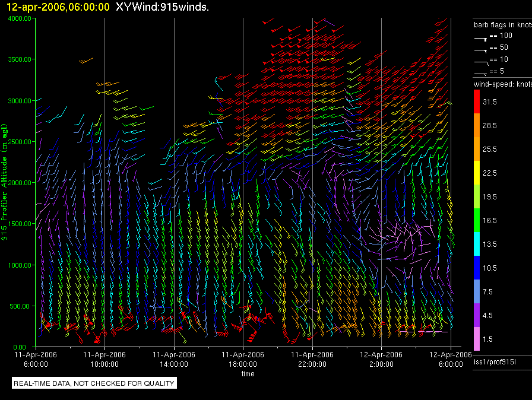Click the '== 5' barb legend text
The height and width of the screenshot is (400, 532).
point(497,71)
